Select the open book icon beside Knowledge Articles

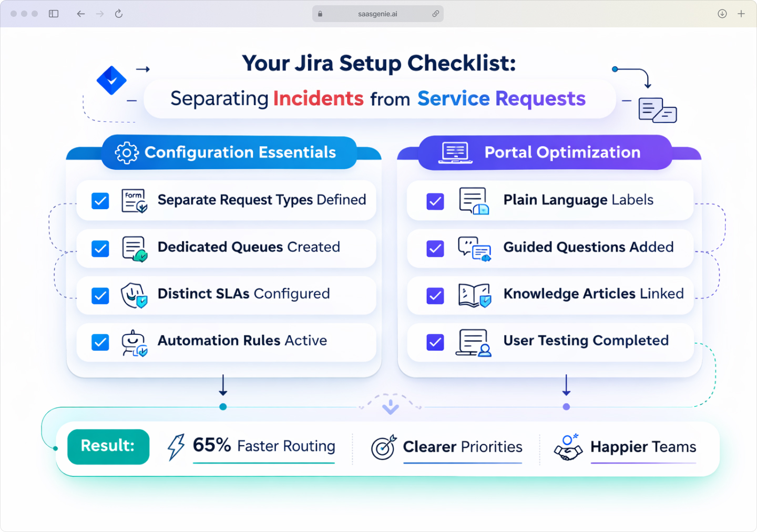coord(474,295)
